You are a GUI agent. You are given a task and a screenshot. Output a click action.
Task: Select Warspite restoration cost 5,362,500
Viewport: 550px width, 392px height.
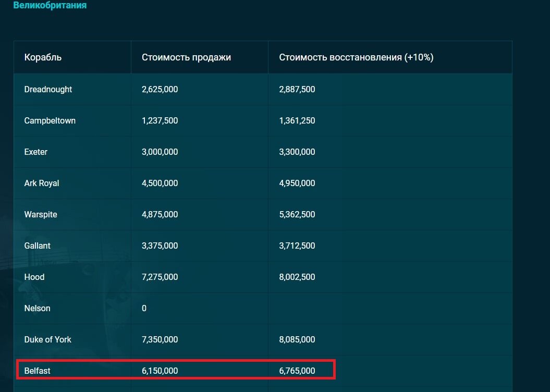[297, 214]
